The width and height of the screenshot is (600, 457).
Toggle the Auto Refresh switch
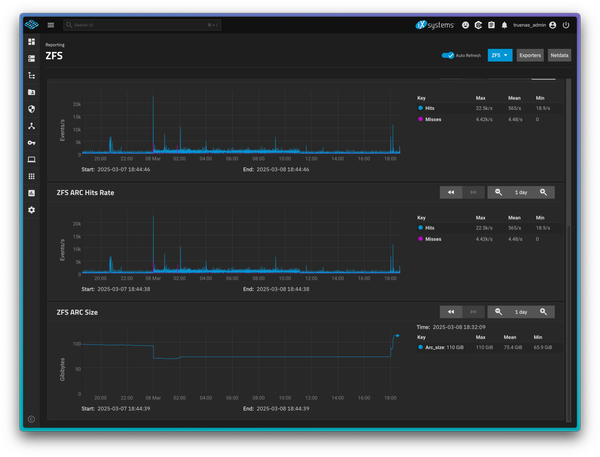point(447,56)
